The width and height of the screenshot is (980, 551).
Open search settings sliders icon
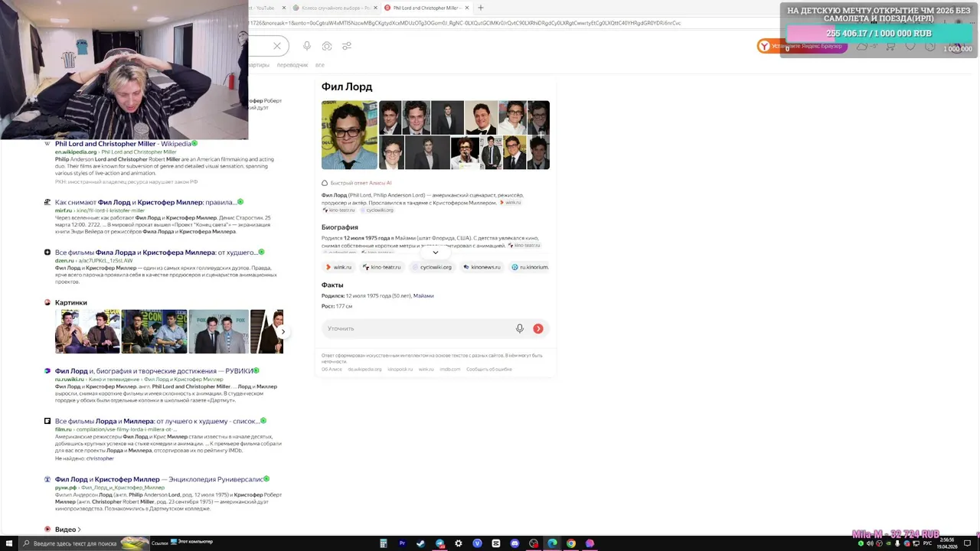347,46
